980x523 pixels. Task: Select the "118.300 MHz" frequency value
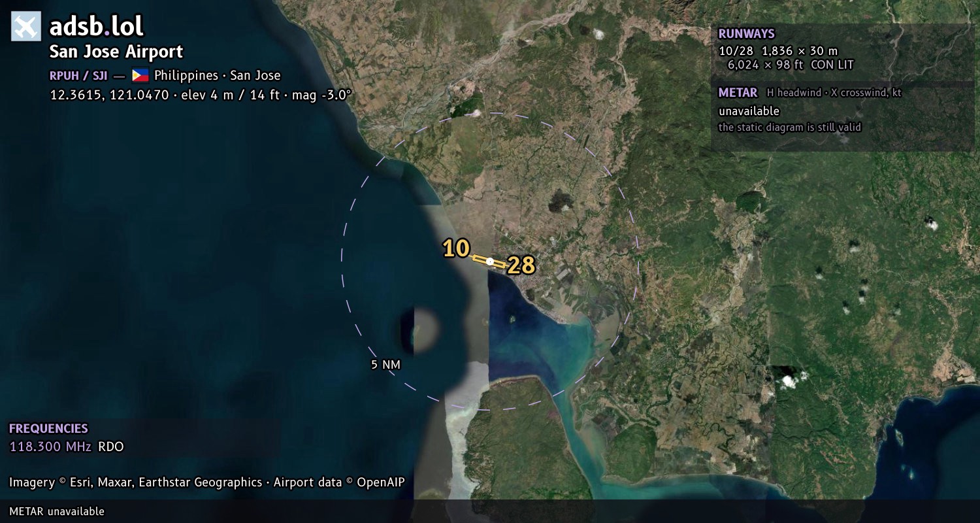pos(50,447)
